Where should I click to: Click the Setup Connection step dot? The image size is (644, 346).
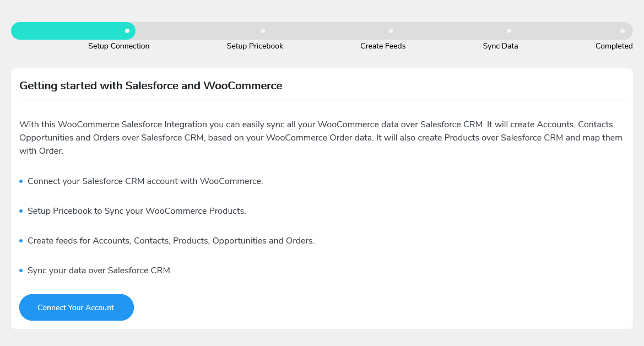(x=127, y=31)
